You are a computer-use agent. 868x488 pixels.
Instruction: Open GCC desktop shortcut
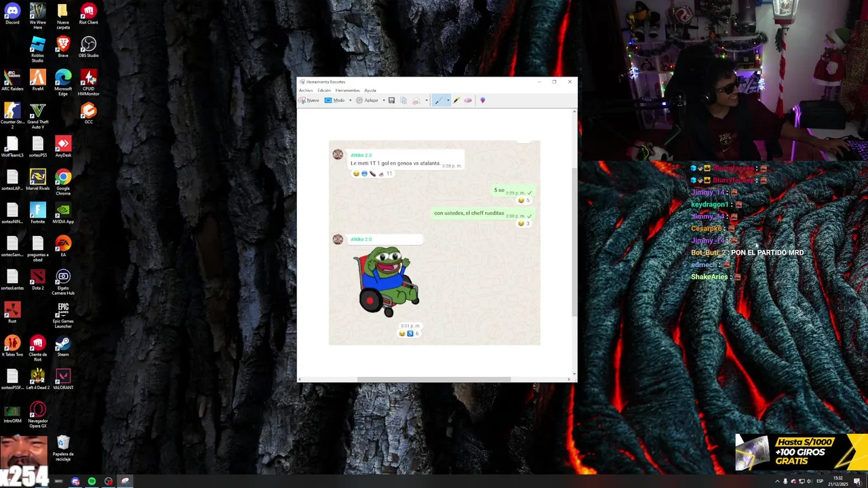pos(88,114)
